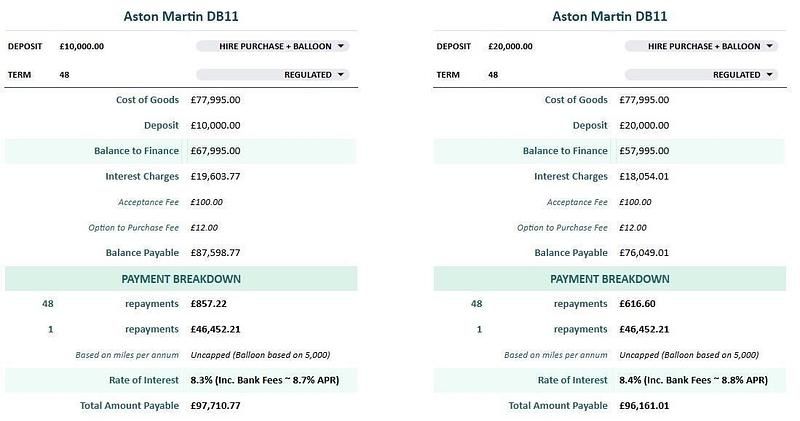Expand the left Regulated dropdown

tap(271, 74)
